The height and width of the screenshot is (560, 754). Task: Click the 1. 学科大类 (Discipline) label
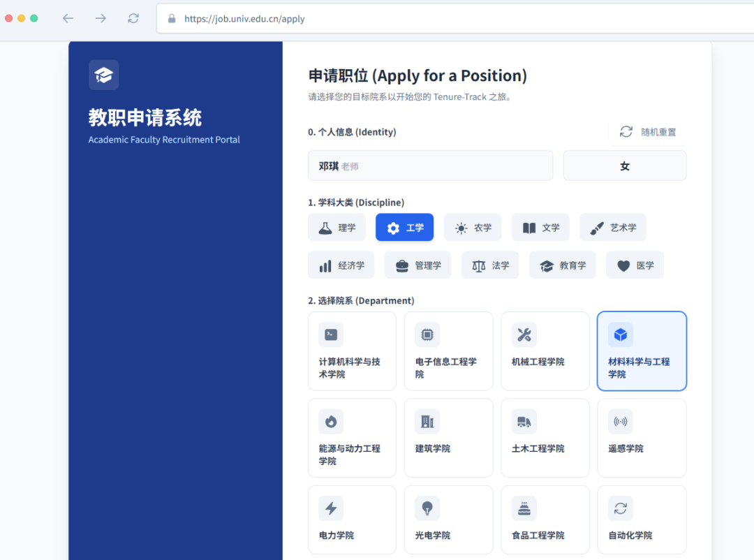(356, 202)
